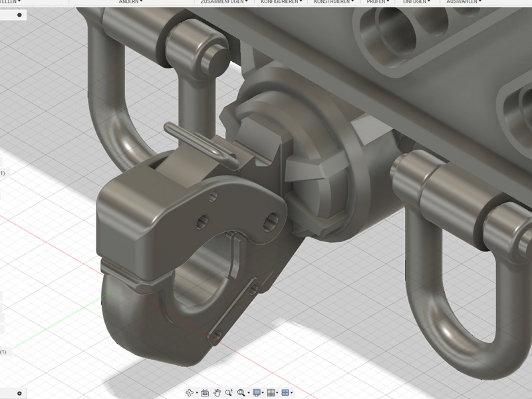Open the KONSTRUIEREN toolbar menu
Image resolution: width=532 pixels, height=399 pixels.
(333, 2)
